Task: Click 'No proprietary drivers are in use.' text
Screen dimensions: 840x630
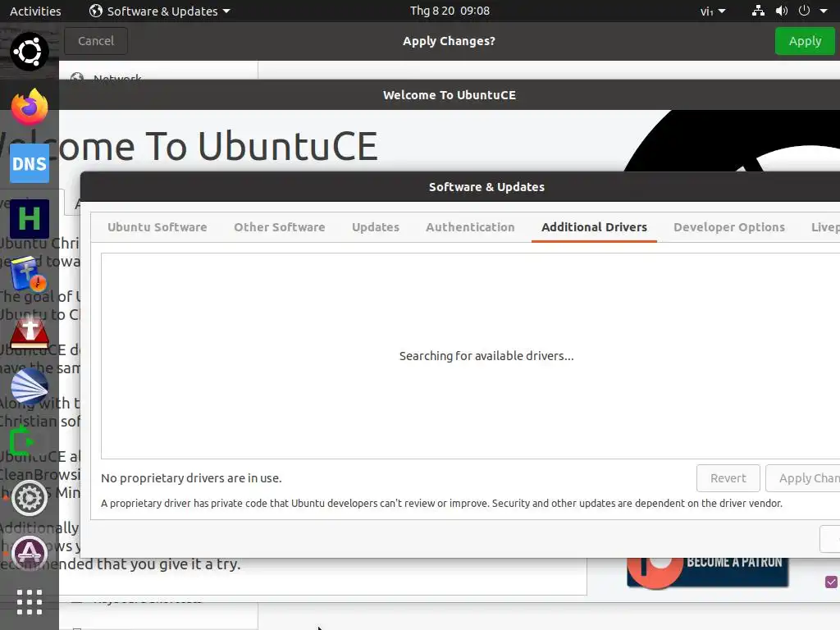Action: tap(191, 478)
